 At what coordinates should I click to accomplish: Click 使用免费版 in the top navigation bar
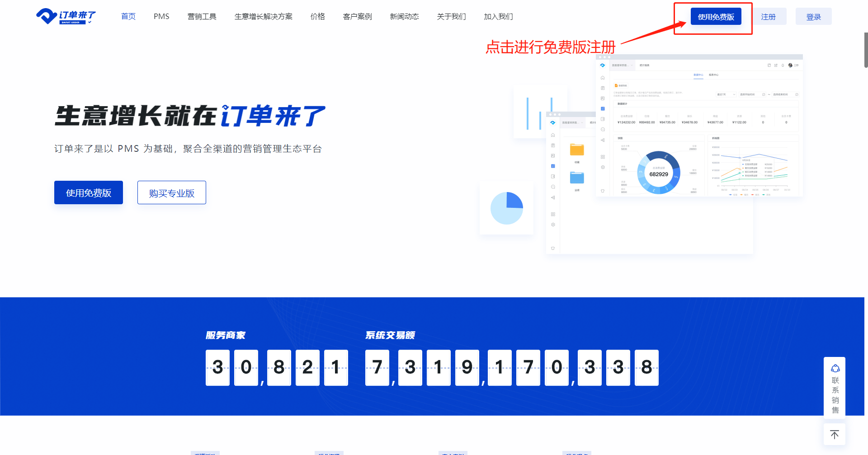(716, 17)
